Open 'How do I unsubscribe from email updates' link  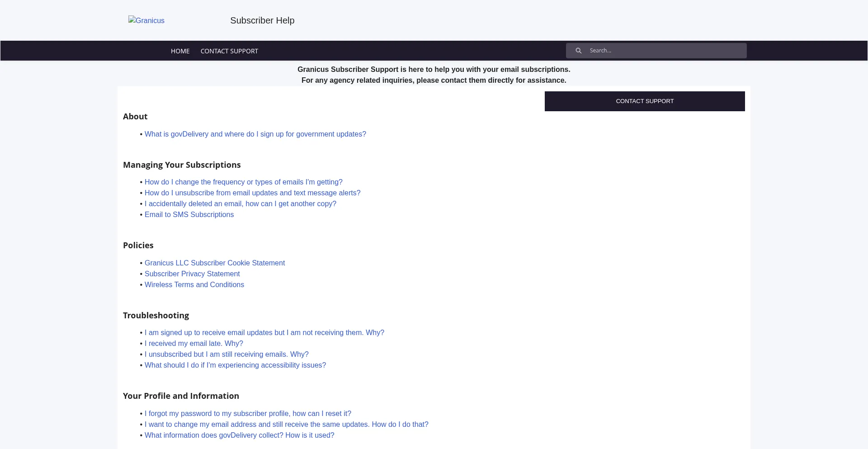pos(253,193)
